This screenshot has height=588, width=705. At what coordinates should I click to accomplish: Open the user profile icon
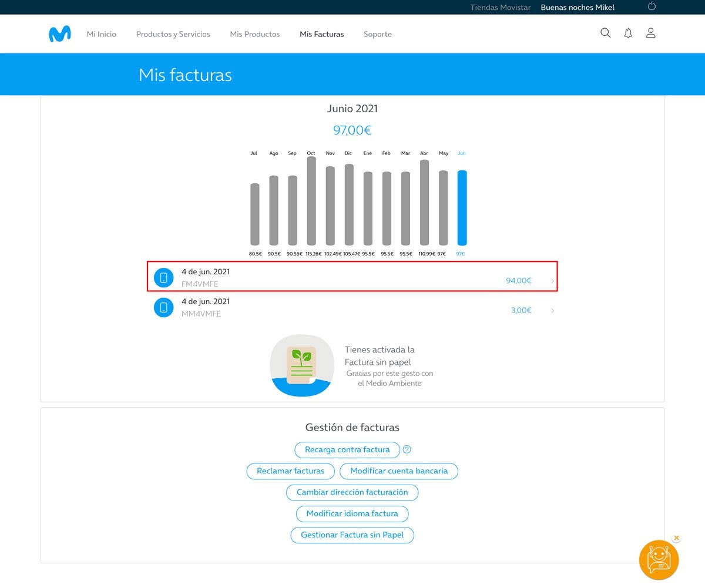tap(651, 33)
